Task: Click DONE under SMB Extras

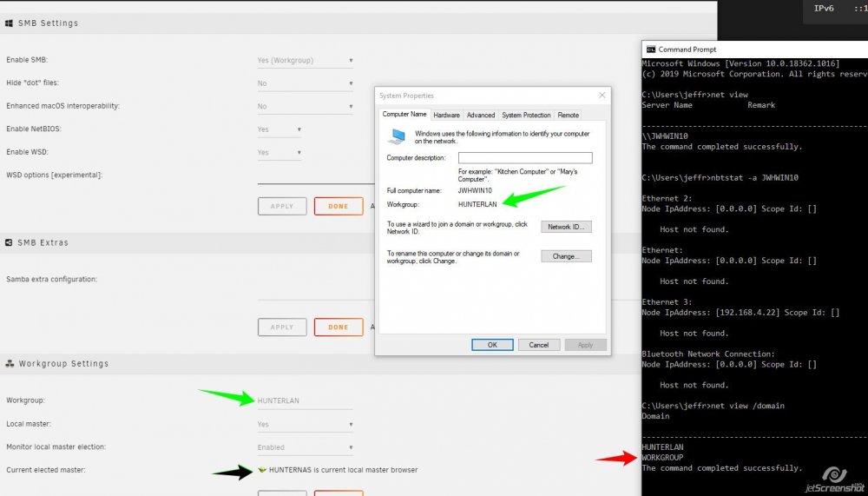Action: [339, 327]
